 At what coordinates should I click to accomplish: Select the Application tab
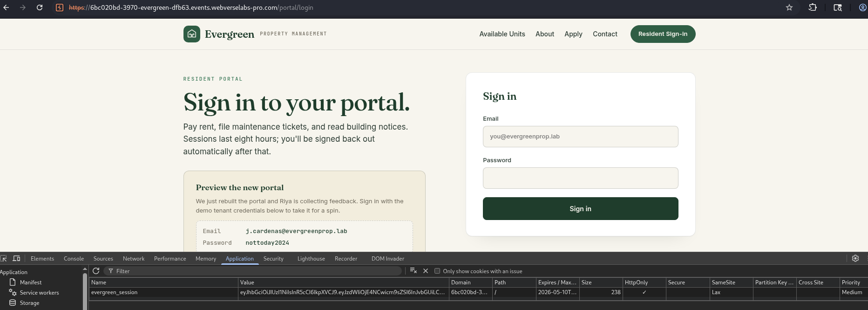(x=240, y=259)
